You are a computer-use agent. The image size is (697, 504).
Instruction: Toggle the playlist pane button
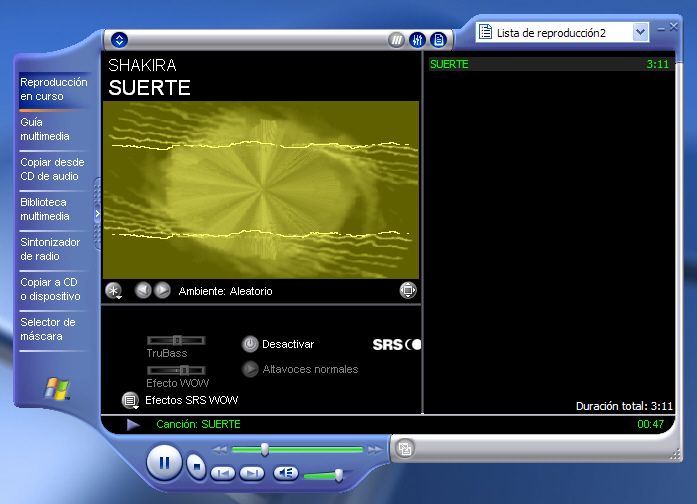(x=438, y=40)
